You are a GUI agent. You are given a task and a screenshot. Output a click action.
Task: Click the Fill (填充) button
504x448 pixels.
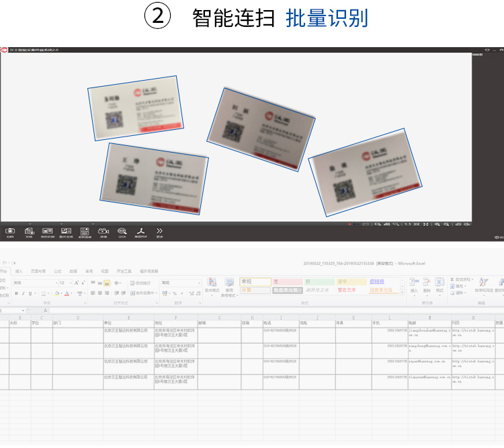click(x=457, y=286)
